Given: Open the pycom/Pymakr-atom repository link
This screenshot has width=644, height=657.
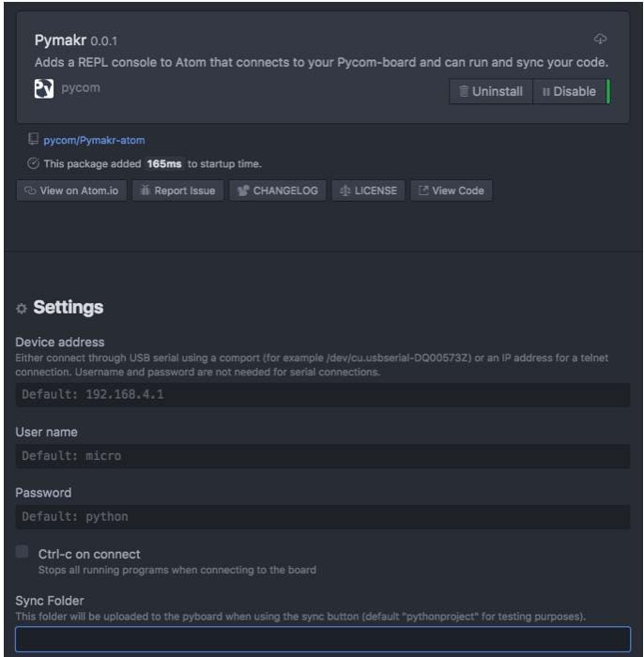Looking at the screenshot, I should (94, 140).
